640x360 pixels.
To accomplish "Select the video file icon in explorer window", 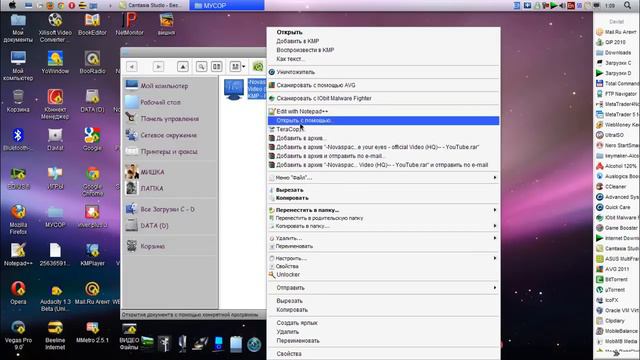I will pyautogui.click(x=234, y=89).
